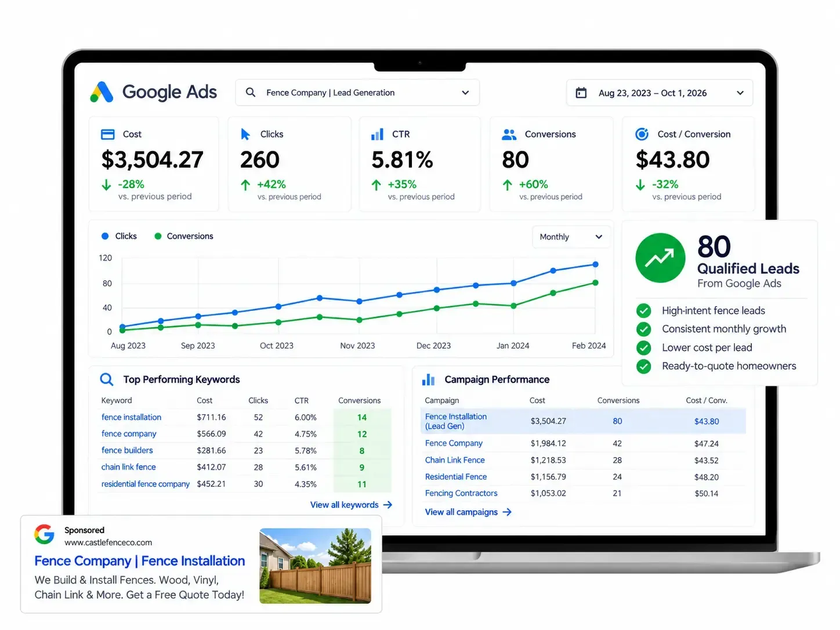This screenshot has width=840, height=630.
Task: Open the residential fence company keyword link
Action: [146, 484]
